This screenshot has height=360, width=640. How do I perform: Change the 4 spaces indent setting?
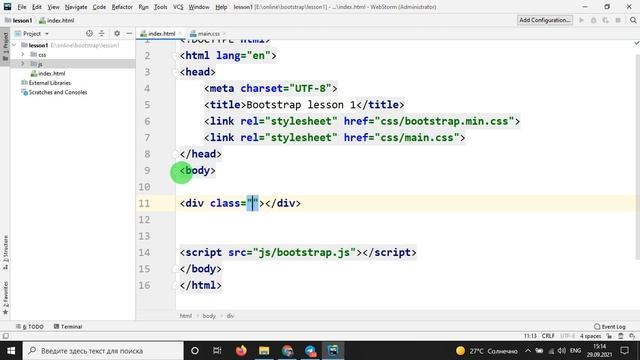tap(591, 336)
